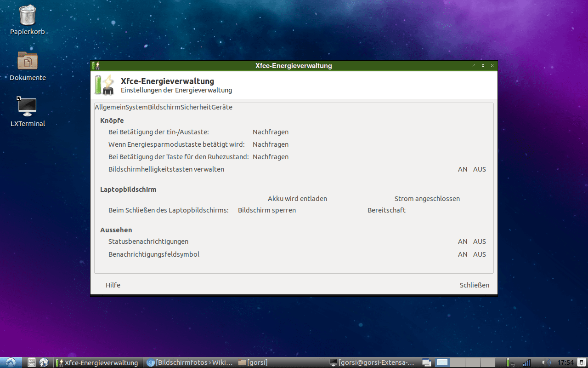Open the Ruhezustand key action dropdown
588x368 pixels.
[x=271, y=157]
